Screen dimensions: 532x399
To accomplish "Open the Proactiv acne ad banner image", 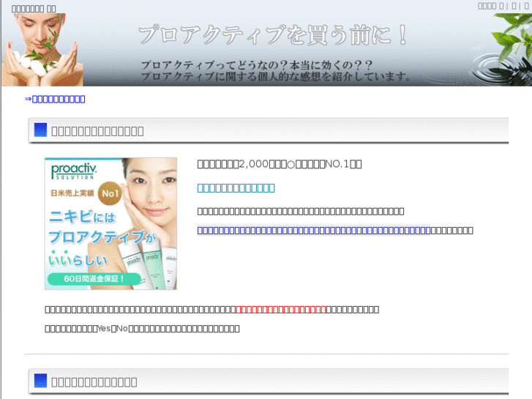I will click(x=110, y=223).
